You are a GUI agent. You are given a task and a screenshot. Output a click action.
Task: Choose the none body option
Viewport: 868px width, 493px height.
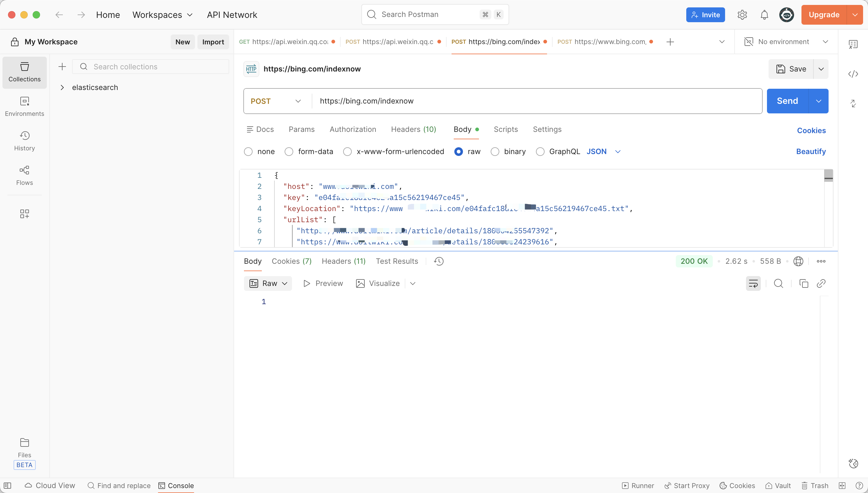(x=248, y=152)
